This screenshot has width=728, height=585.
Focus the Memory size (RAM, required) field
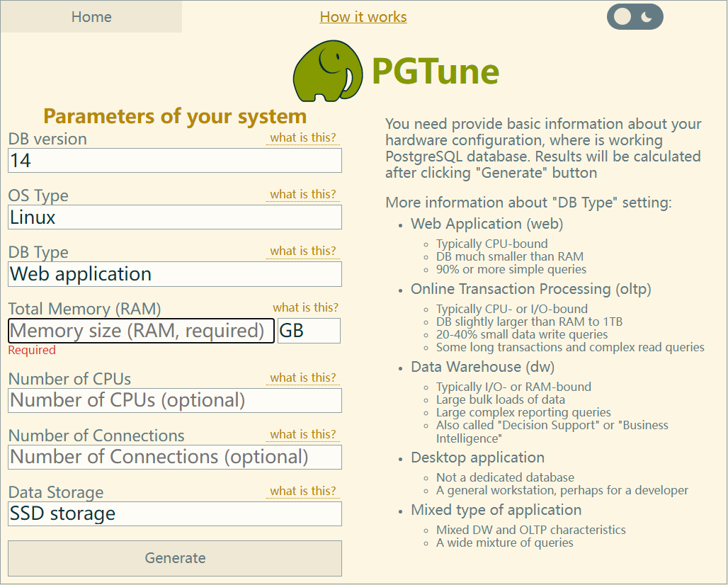point(141,331)
